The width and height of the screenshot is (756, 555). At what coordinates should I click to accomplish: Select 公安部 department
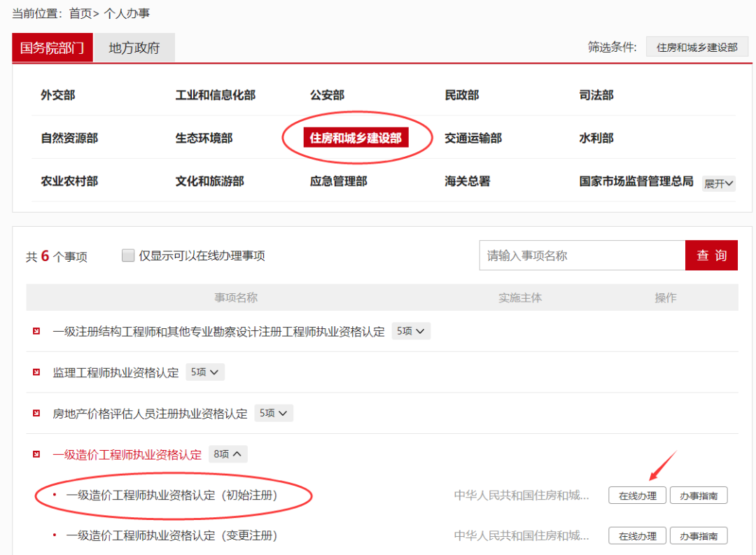click(x=327, y=95)
